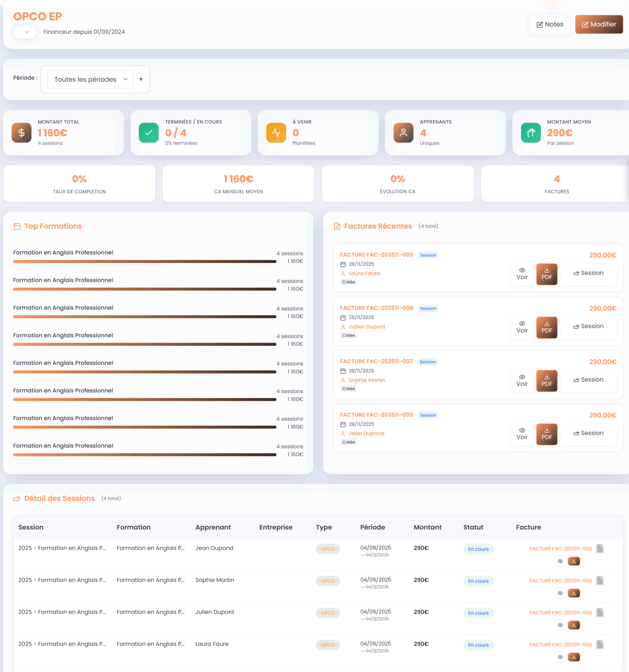The height and width of the screenshot is (672, 629).
Task: View invoice in Julien Dupont session row
Action: click(x=560, y=625)
